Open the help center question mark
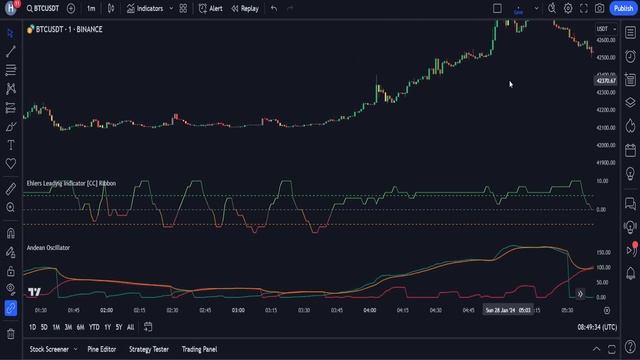 pyautogui.click(x=630, y=347)
